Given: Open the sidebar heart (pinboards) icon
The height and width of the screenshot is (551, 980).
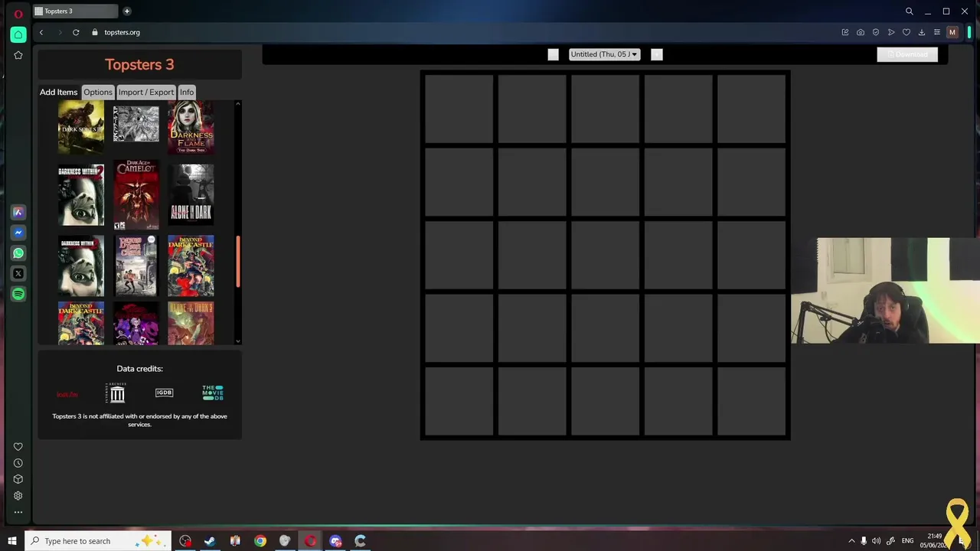Looking at the screenshot, I should point(18,447).
